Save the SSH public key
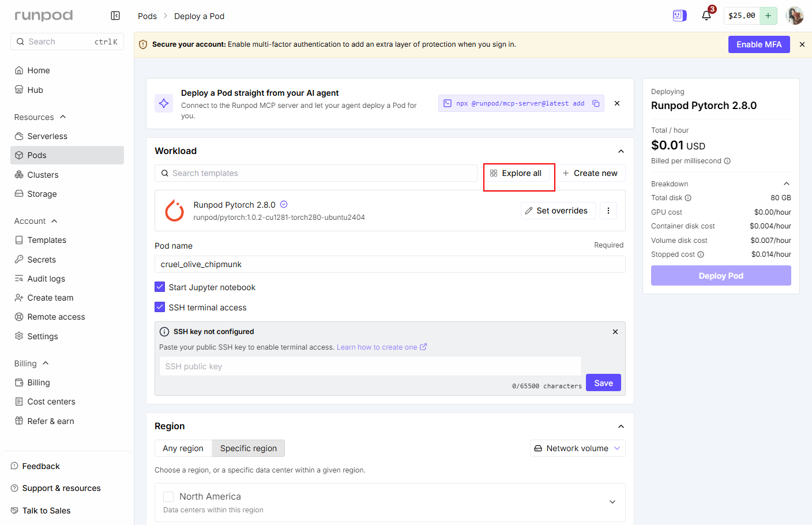 click(x=603, y=382)
